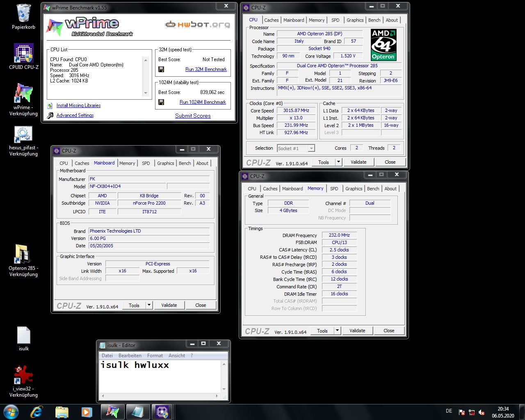Open SPD tab in Mainboard CPU-Z window

pos(146,163)
